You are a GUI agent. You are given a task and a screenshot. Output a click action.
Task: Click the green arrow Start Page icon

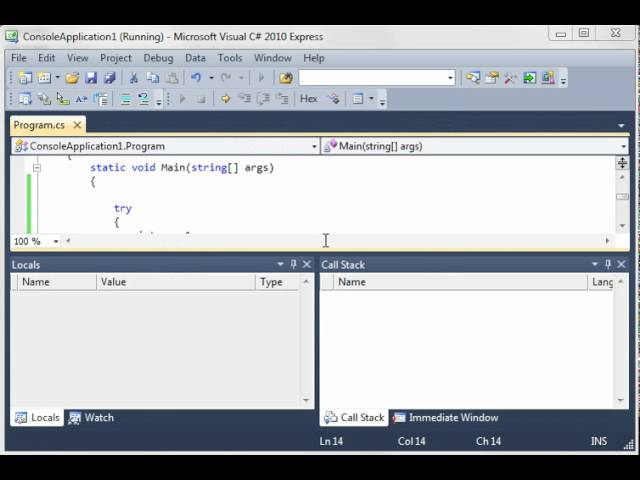point(529,78)
